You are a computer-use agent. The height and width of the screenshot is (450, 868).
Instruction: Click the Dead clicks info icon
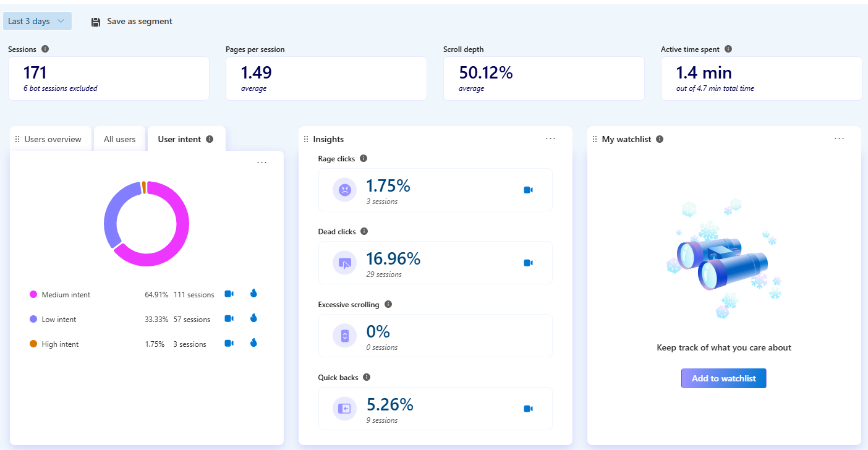coord(364,231)
